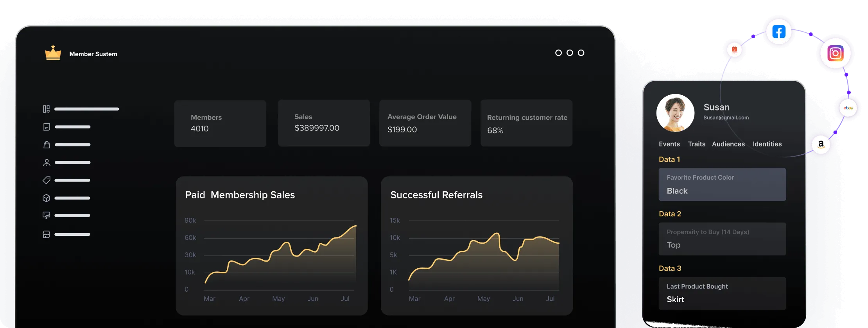Click the Member Sustem title
Image resolution: width=868 pixels, height=328 pixels.
(93, 54)
